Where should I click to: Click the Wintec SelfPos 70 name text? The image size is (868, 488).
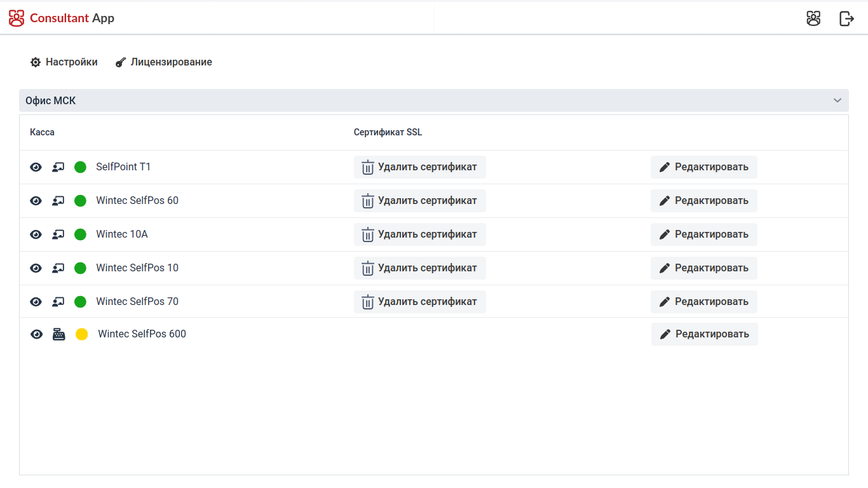coord(137,302)
